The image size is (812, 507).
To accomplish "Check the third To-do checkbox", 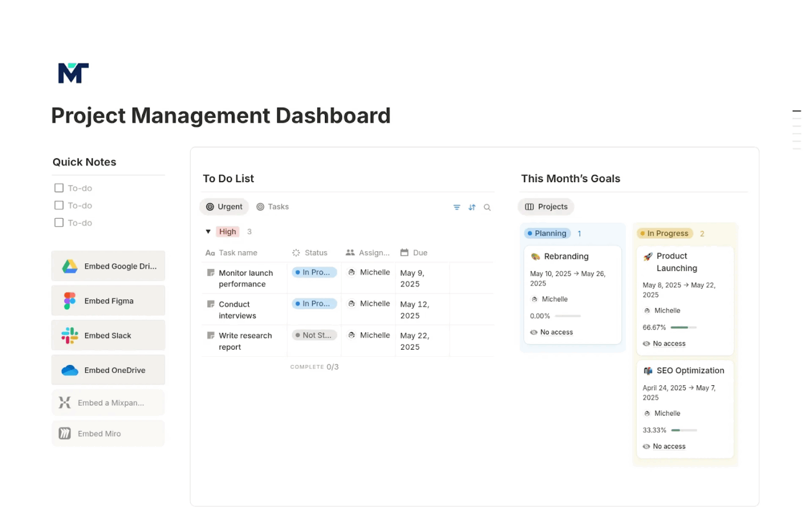I will click(59, 222).
